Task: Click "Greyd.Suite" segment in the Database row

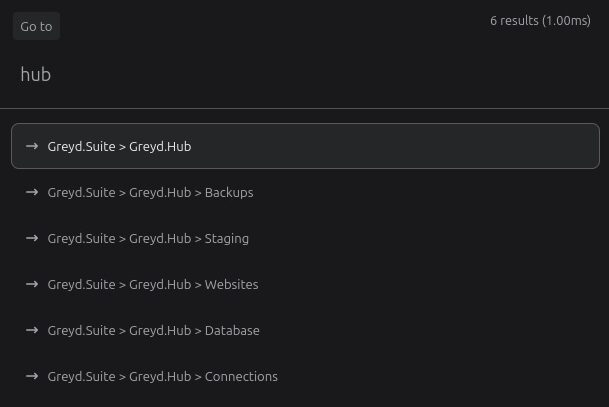Action: (81, 330)
